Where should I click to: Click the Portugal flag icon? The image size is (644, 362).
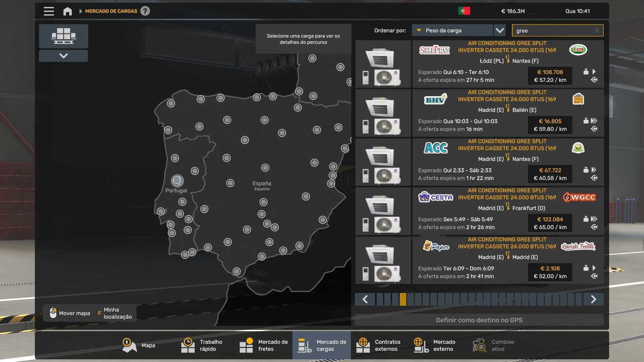point(464,11)
